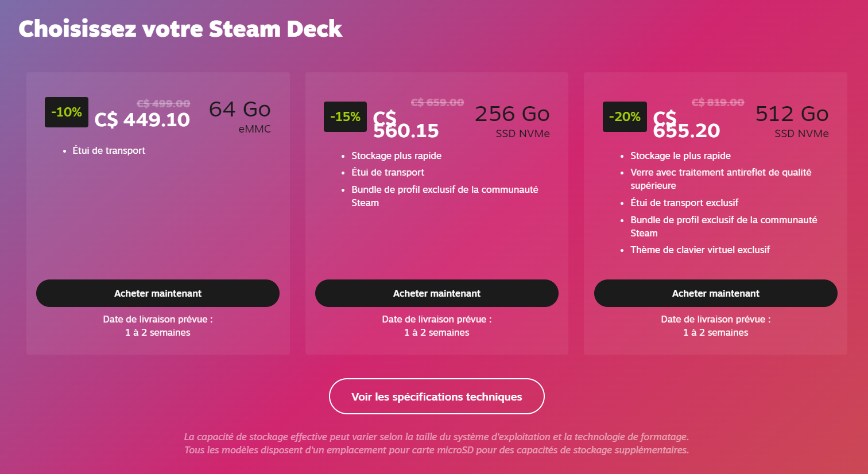Click the "Choisissez votre Steam Deck" heading
Viewport: 868px width, 474px height.
click(x=180, y=28)
